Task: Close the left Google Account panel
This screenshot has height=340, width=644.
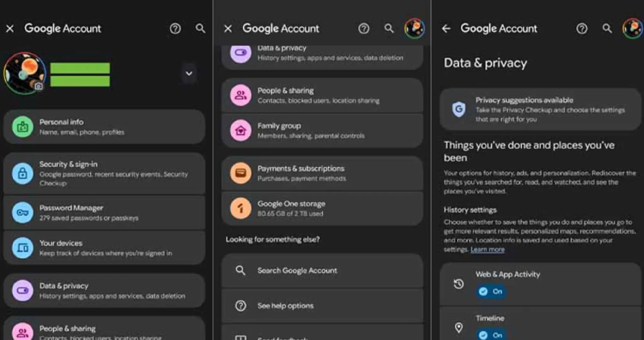Action: [10, 29]
